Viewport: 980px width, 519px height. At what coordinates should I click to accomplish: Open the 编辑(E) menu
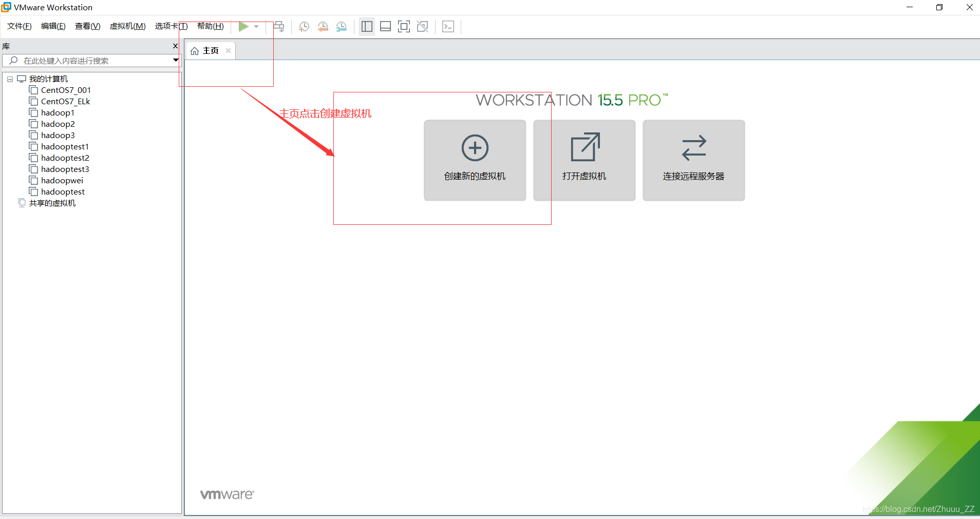(53, 26)
